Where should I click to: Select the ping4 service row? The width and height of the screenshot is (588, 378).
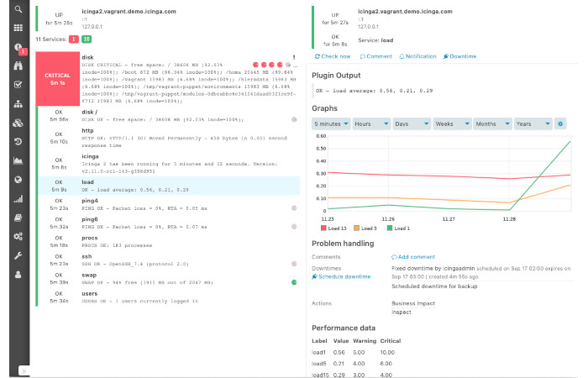(168, 204)
